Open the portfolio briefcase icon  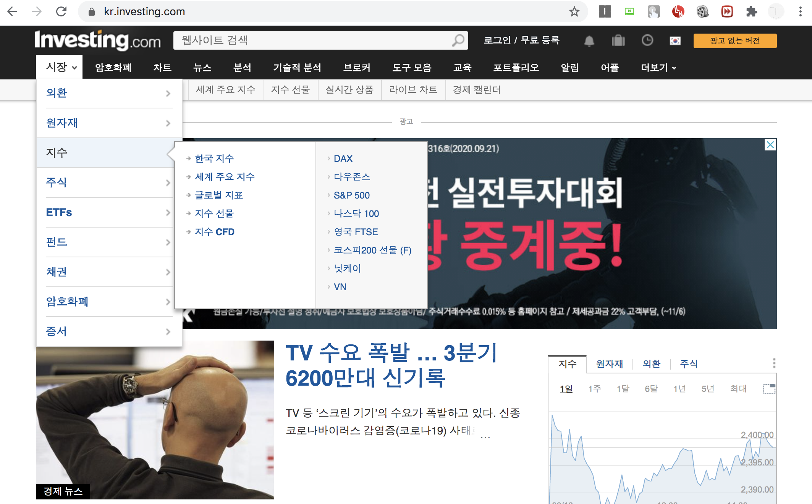tap(618, 40)
